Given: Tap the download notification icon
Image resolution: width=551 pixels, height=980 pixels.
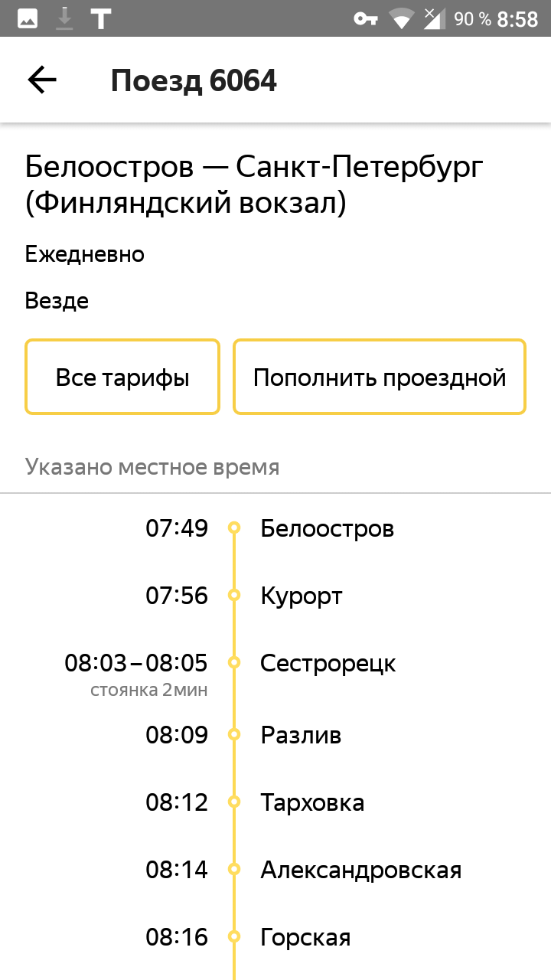Looking at the screenshot, I should [x=65, y=19].
